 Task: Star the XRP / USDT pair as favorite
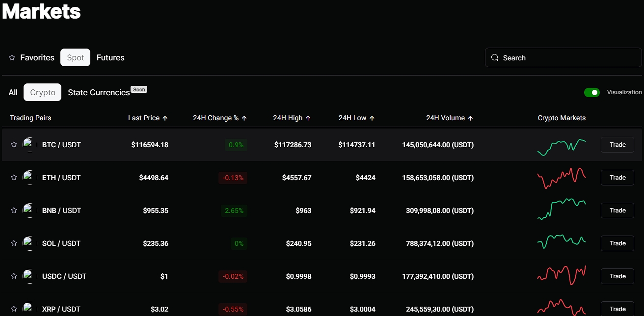14,309
